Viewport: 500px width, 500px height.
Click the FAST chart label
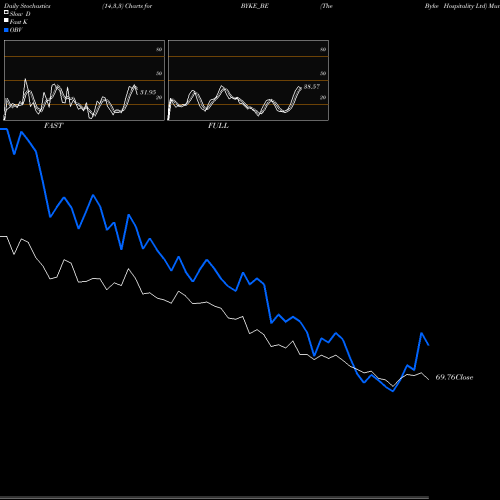pyautogui.click(x=53, y=126)
